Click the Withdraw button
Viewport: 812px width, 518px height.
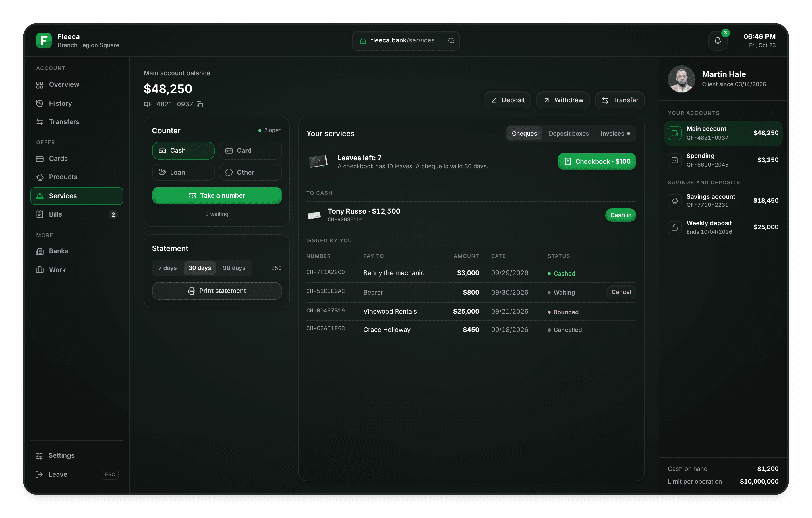point(563,100)
